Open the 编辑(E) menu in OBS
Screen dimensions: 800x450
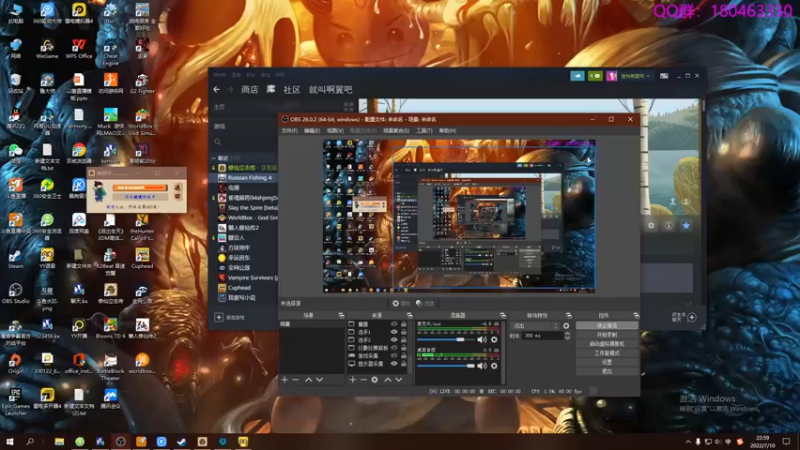[x=312, y=131]
